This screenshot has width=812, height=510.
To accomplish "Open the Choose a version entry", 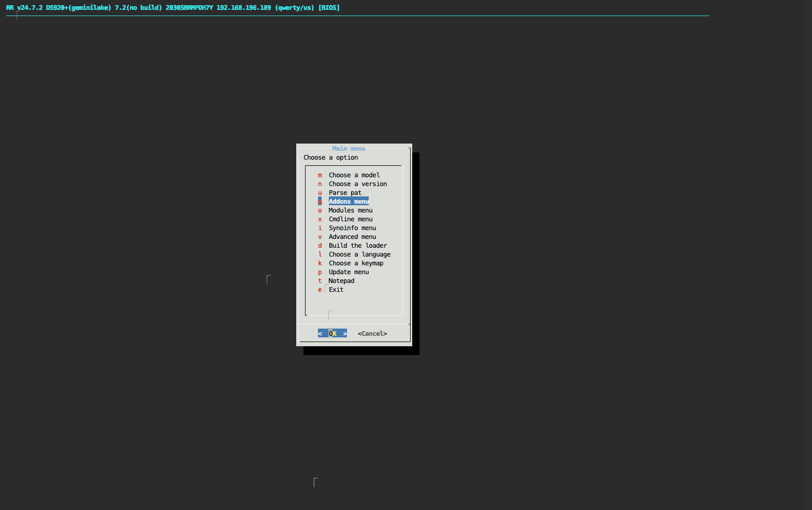I will [357, 184].
